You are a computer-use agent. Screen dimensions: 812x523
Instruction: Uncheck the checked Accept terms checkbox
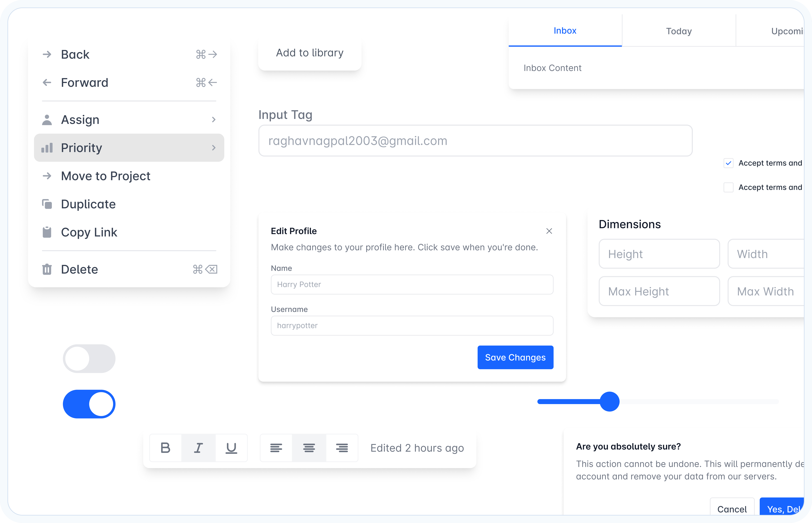click(728, 163)
